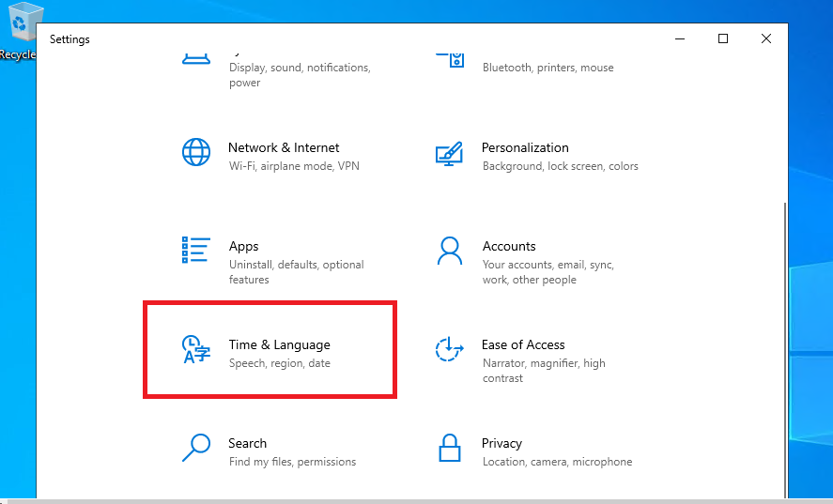Click the Privacy padlock icon

(450, 448)
